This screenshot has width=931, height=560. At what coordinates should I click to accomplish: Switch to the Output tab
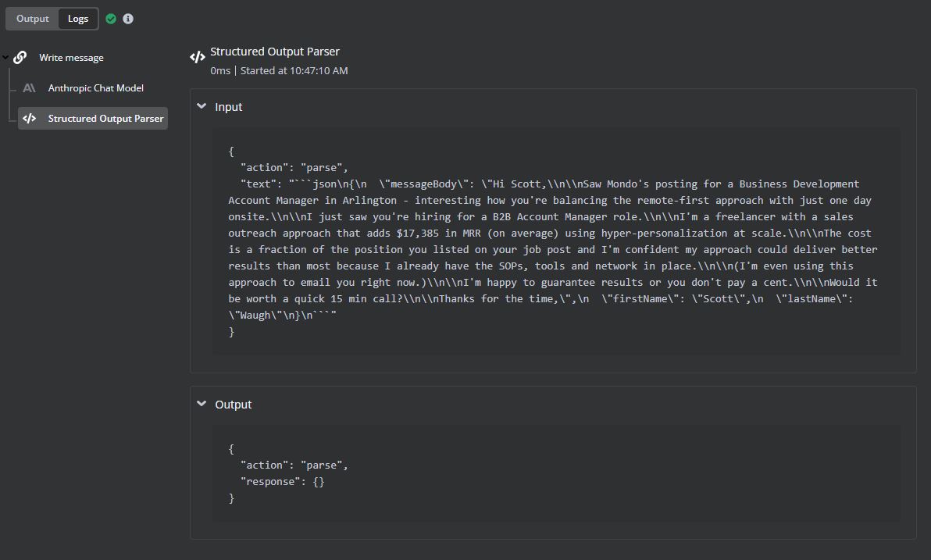click(33, 19)
